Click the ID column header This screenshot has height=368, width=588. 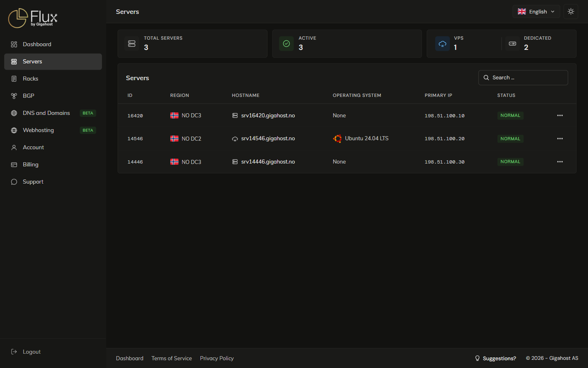coord(130,95)
